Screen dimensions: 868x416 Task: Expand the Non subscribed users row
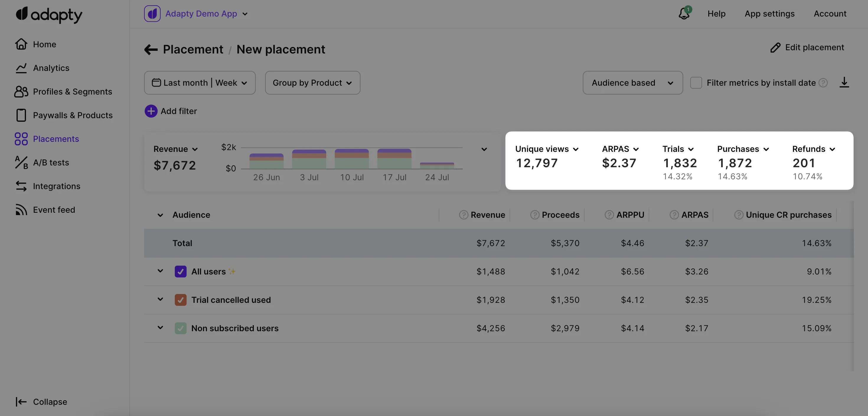click(160, 327)
